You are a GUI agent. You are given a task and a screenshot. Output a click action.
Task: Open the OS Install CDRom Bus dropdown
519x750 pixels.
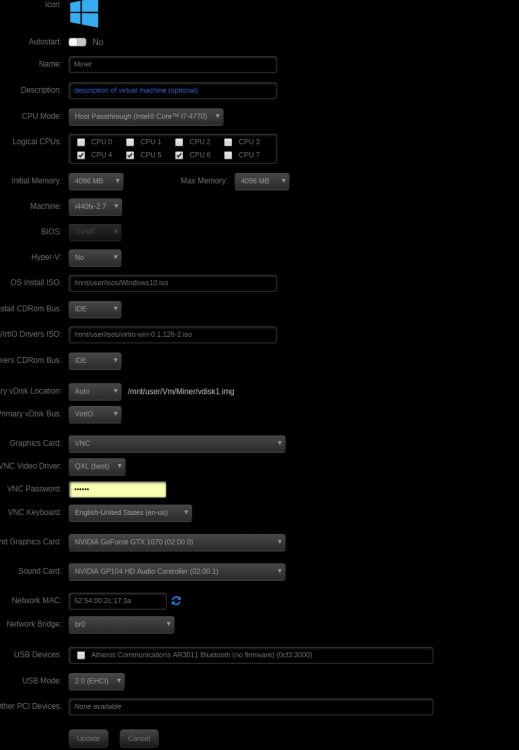pos(95,309)
